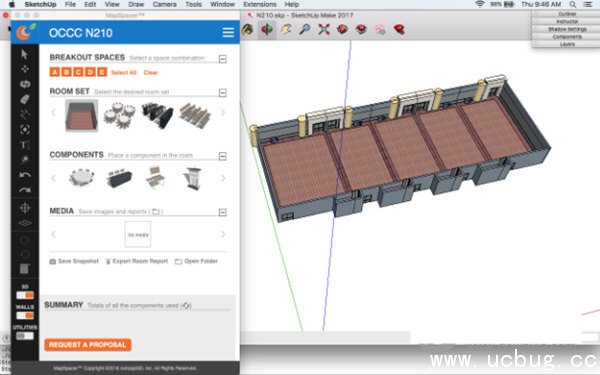Open 3D Warehouse from the toolbar
Viewport: 600px width, 375px height.
click(x=342, y=29)
